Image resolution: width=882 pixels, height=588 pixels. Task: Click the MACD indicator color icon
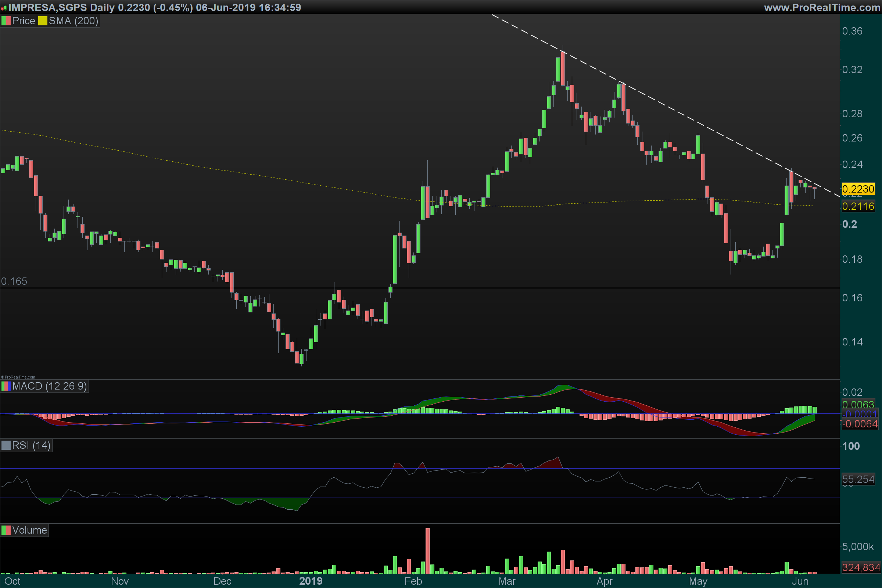pyautogui.click(x=6, y=386)
